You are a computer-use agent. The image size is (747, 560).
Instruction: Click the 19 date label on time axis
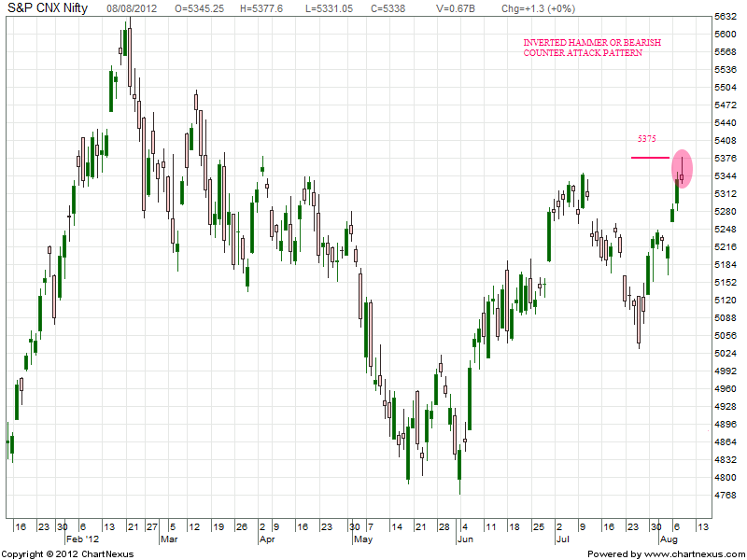(218, 526)
